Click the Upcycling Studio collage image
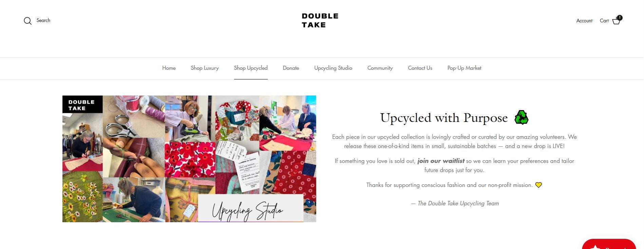This screenshot has width=644, height=249. 189,159
